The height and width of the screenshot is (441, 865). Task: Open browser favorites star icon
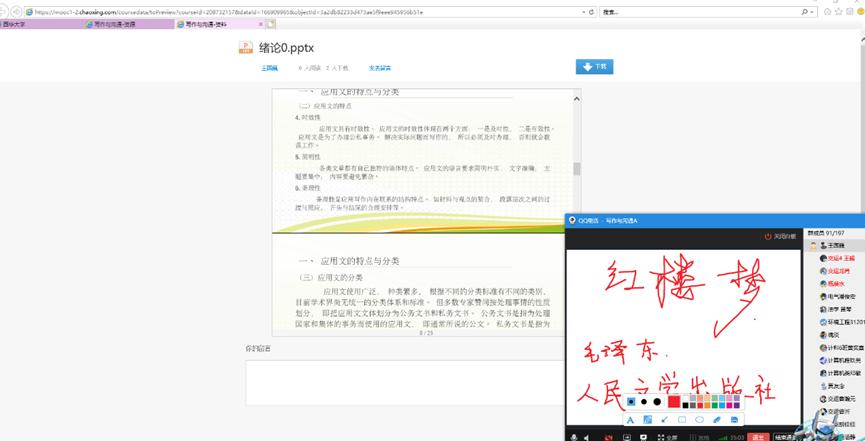tap(839, 12)
